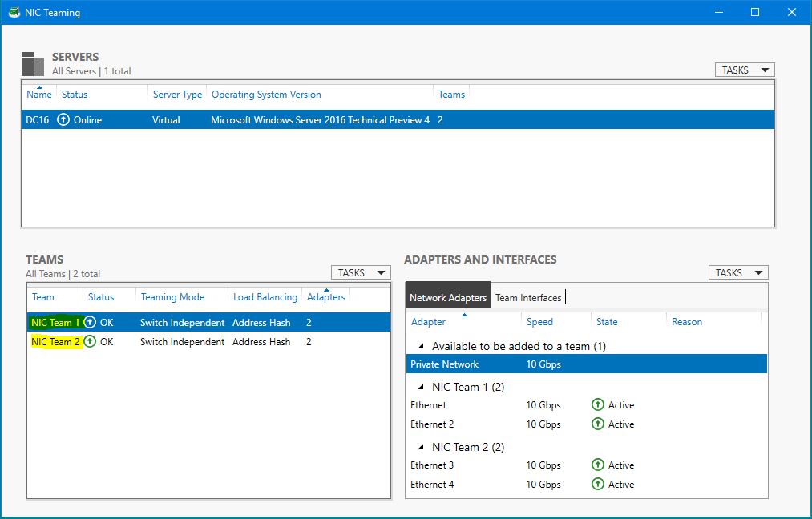Click the Active state icon for Ethernet 4
This screenshot has height=519, width=812.
[x=598, y=484]
